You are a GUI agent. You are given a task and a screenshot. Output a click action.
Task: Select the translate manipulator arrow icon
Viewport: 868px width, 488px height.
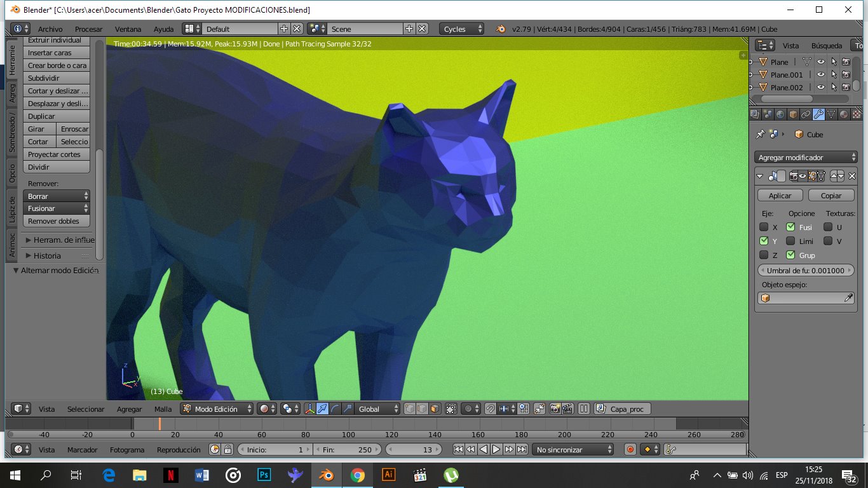(322, 409)
